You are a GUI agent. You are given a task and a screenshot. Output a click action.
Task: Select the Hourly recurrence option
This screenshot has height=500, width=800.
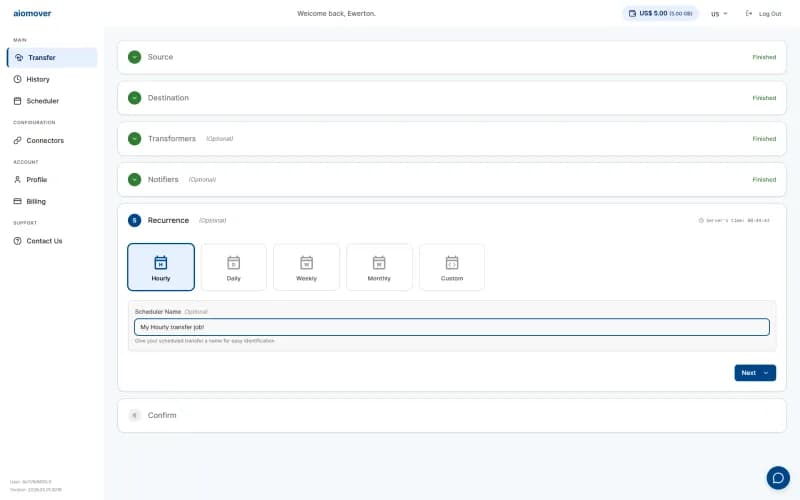coord(161,267)
